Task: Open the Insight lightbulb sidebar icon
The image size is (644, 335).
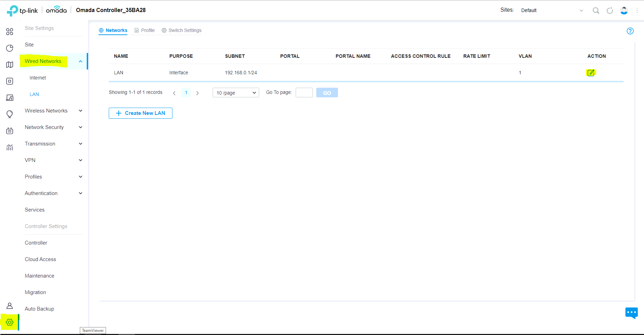Action: coord(10,114)
